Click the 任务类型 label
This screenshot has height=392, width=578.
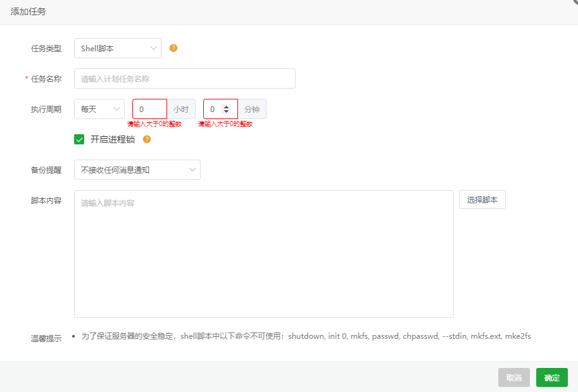46,48
